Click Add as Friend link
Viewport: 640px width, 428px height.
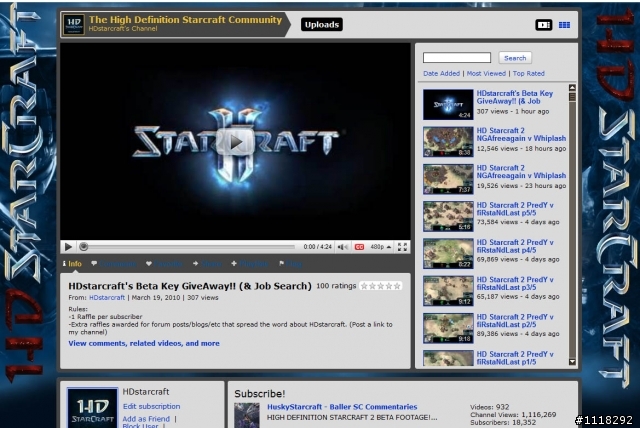click(146, 419)
